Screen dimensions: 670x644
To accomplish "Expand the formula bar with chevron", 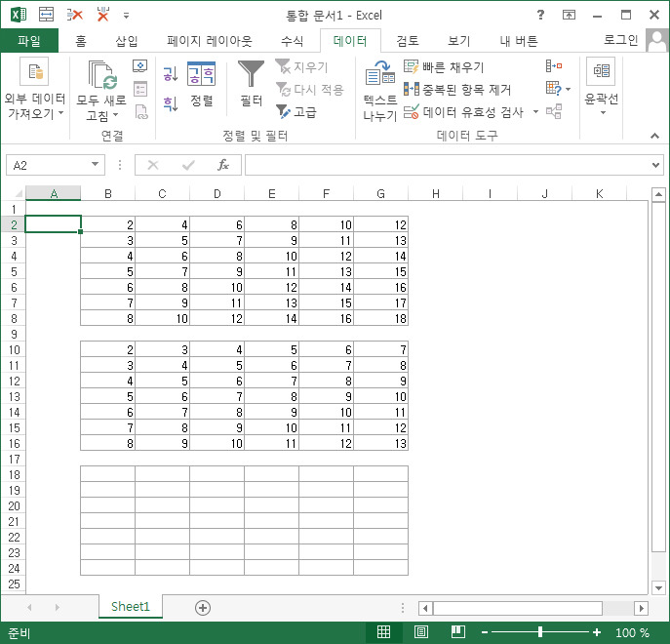I will pos(655,165).
